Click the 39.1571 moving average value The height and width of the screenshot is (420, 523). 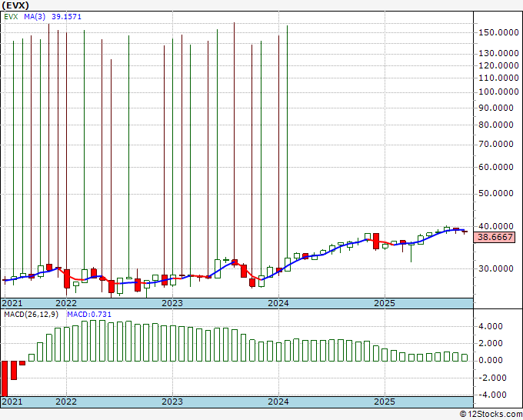tap(66, 17)
